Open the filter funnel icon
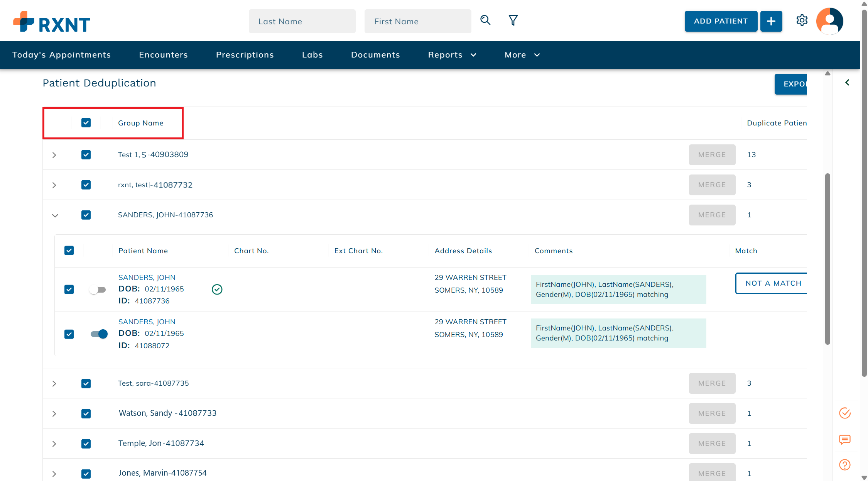This screenshot has width=868, height=481. coord(513,20)
